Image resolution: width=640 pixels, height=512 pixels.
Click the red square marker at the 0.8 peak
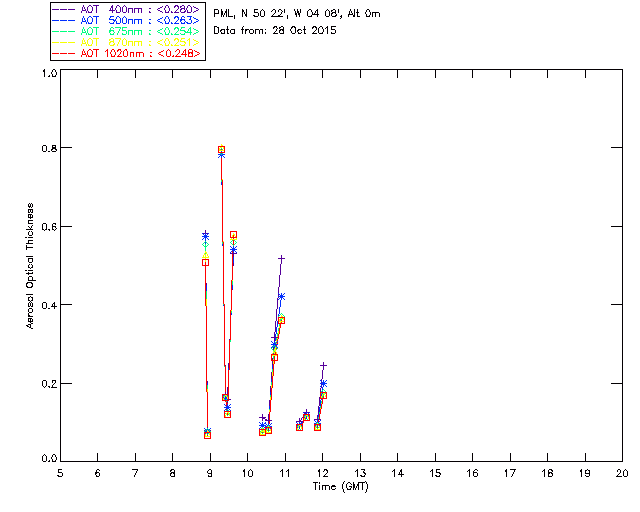221,149
